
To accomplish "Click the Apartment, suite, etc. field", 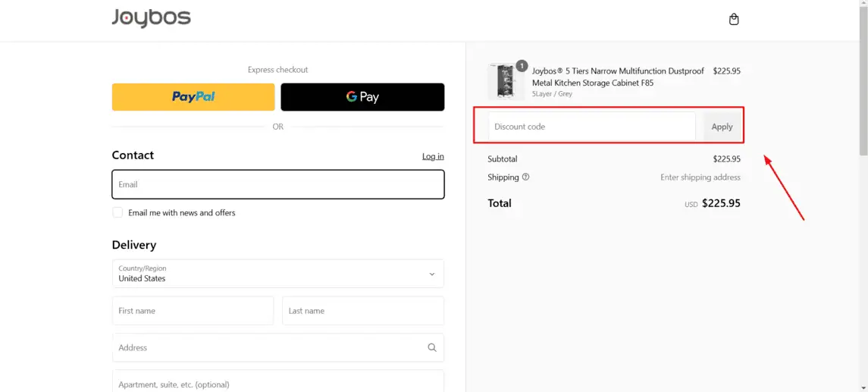I will [278, 381].
